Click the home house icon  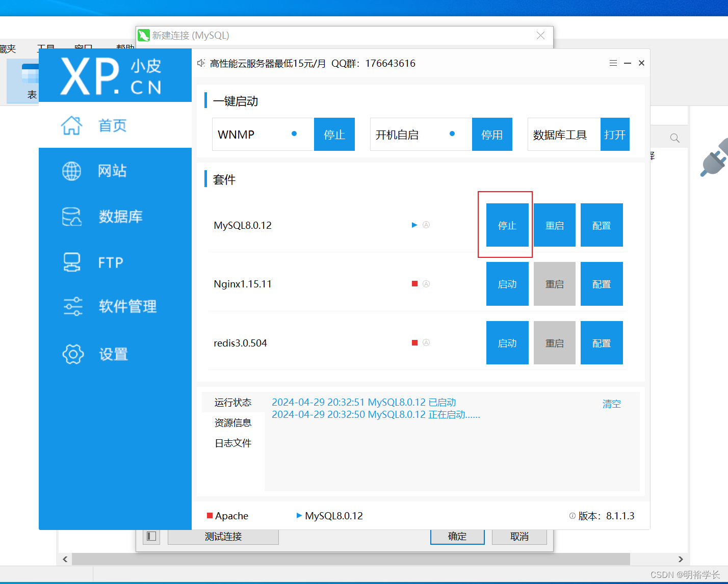[71, 125]
